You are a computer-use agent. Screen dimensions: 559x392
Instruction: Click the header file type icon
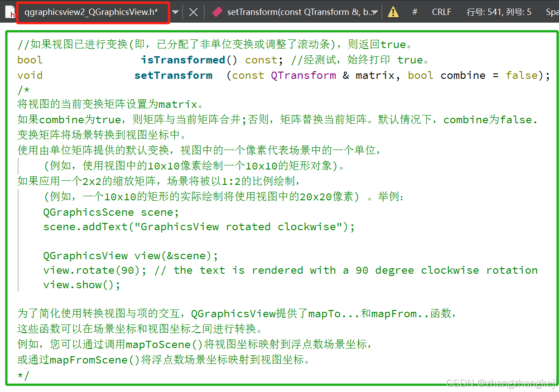tap(9, 12)
